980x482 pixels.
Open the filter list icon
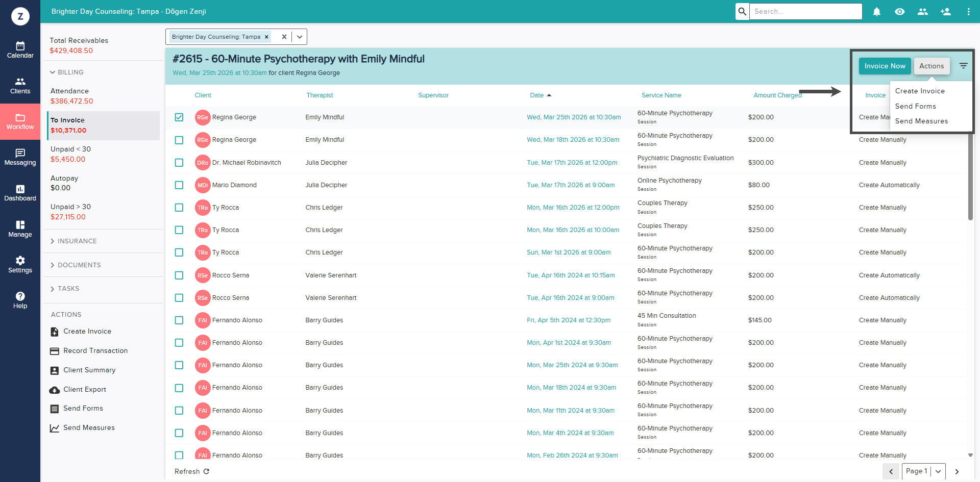point(963,66)
